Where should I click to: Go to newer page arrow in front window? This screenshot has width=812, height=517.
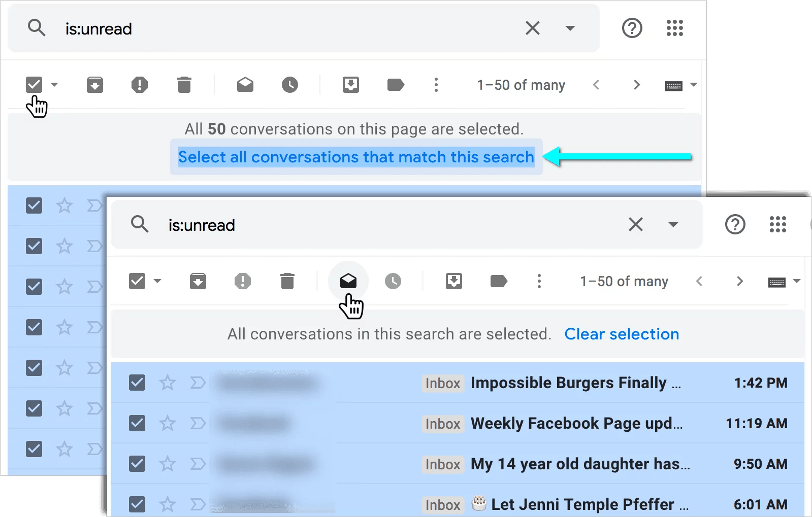click(699, 281)
